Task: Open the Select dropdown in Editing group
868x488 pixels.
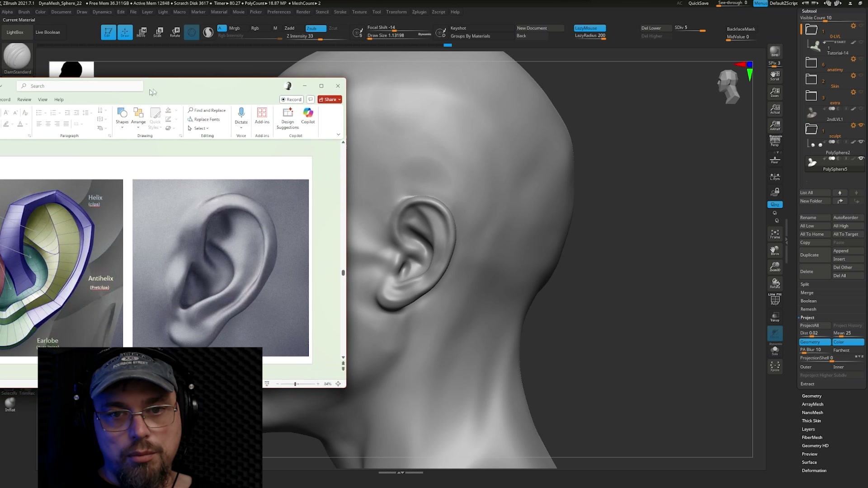Action: click(x=198, y=128)
